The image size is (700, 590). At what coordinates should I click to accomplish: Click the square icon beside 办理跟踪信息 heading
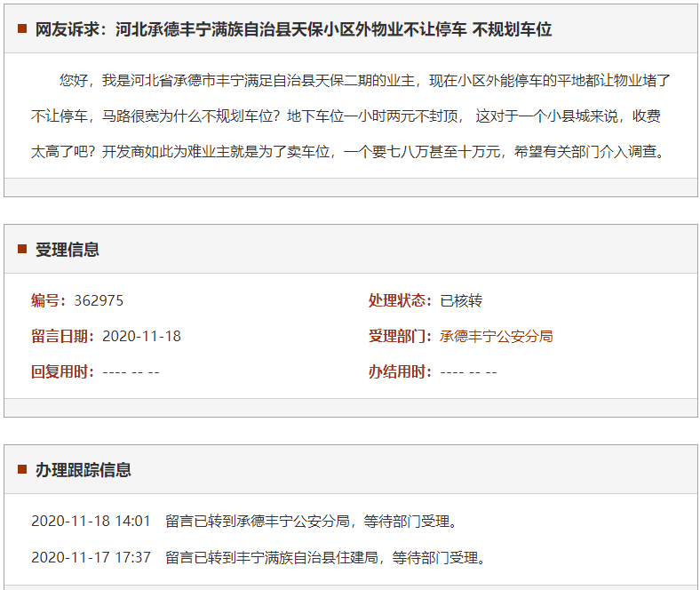pos(22,470)
